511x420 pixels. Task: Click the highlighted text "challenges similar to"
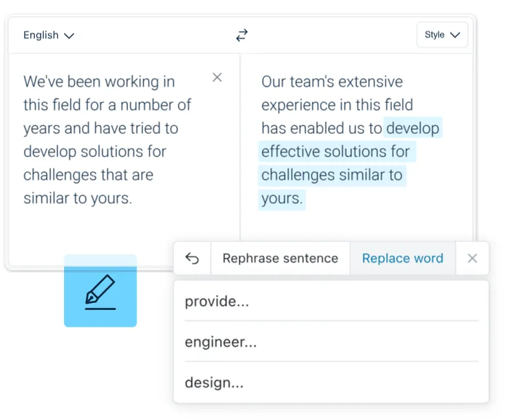(x=331, y=175)
